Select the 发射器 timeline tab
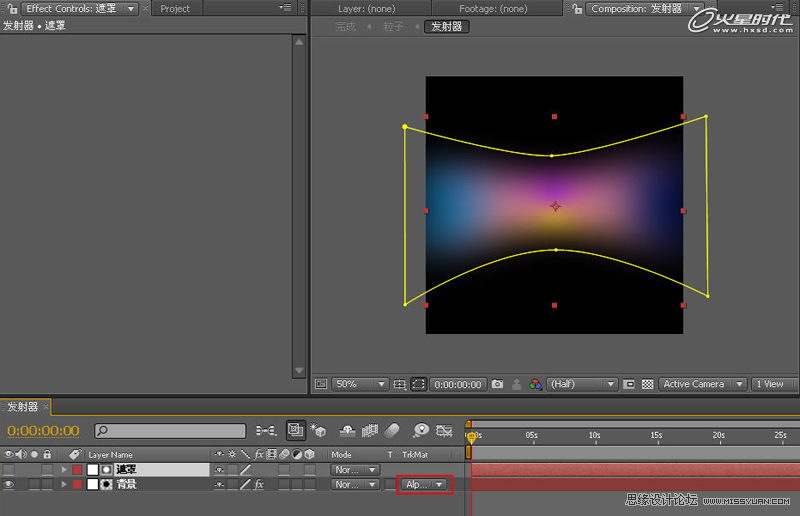Image resolution: width=800 pixels, height=516 pixels. pyautogui.click(x=22, y=407)
